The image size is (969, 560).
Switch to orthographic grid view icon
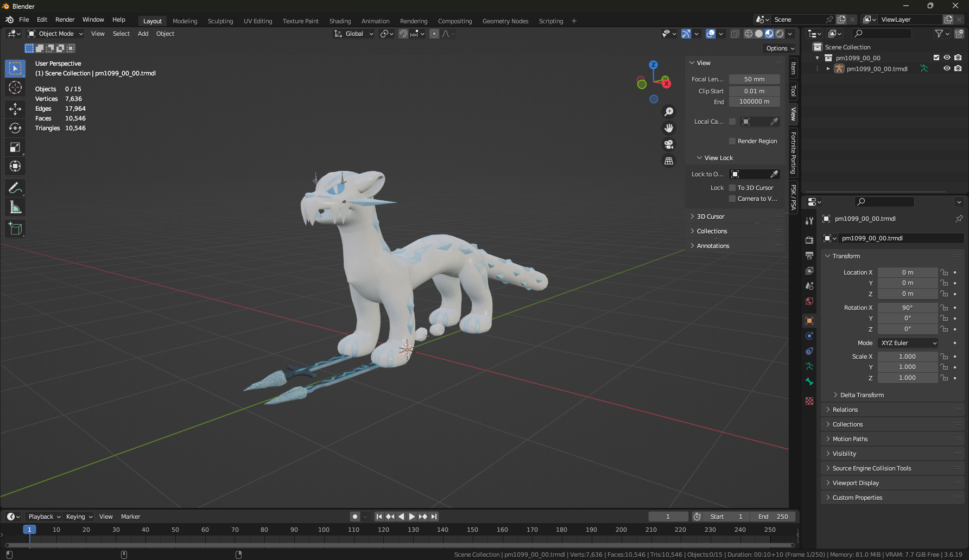[x=669, y=161]
